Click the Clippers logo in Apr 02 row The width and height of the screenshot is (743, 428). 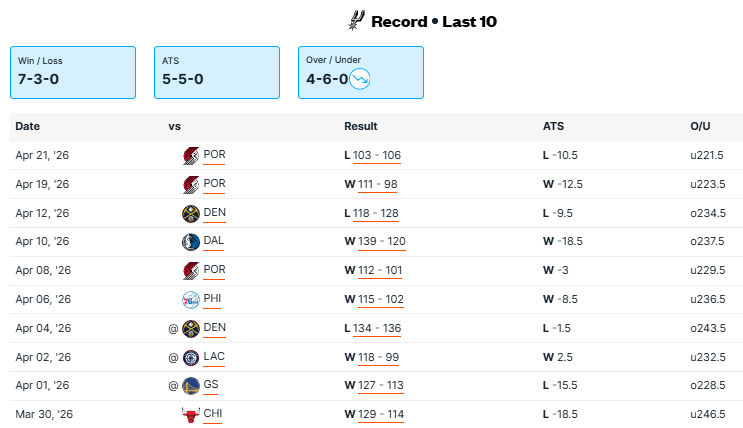coord(191,357)
